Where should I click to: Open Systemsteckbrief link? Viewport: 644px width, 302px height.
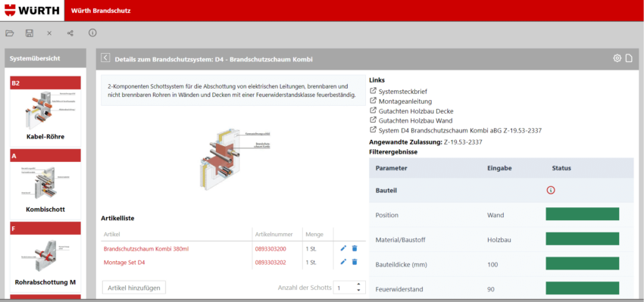[x=398, y=91]
